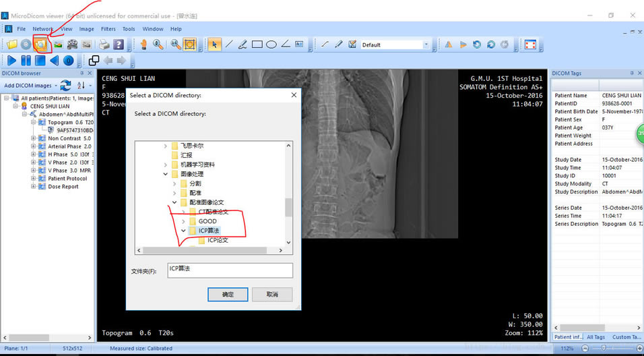Stop playback with the square stop icon
The height and width of the screenshot is (356, 644).
tap(40, 61)
